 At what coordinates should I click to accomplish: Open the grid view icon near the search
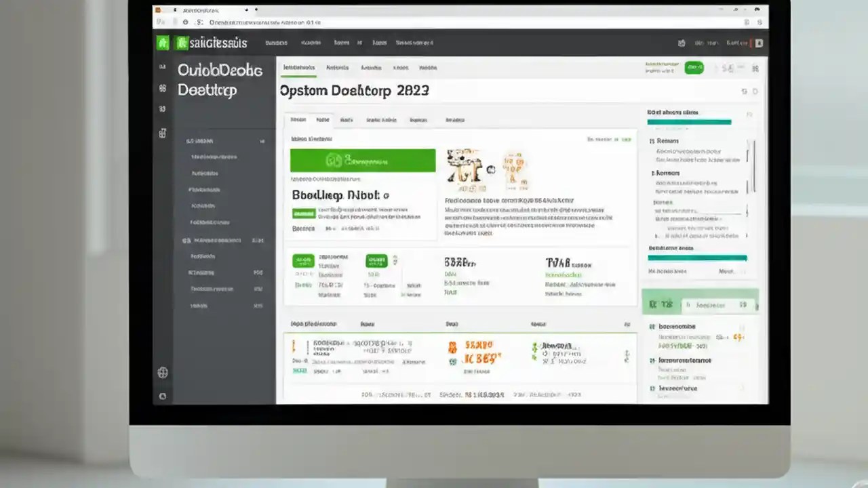pos(755,68)
